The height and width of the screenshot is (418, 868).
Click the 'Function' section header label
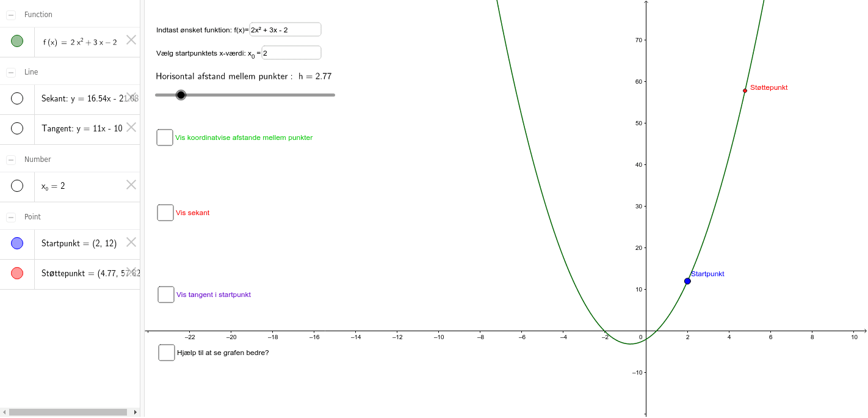click(38, 15)
